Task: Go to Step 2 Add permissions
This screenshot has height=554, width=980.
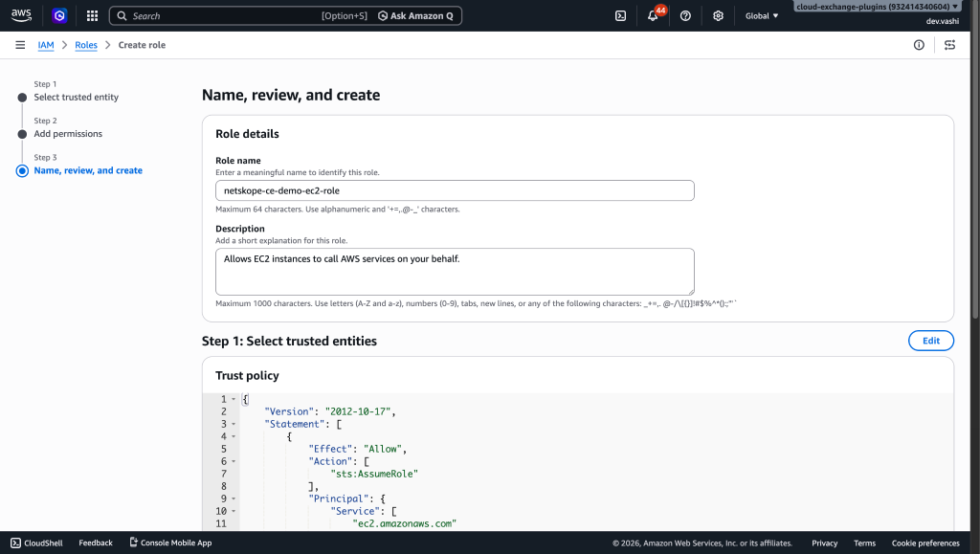Action: point(68,134)
